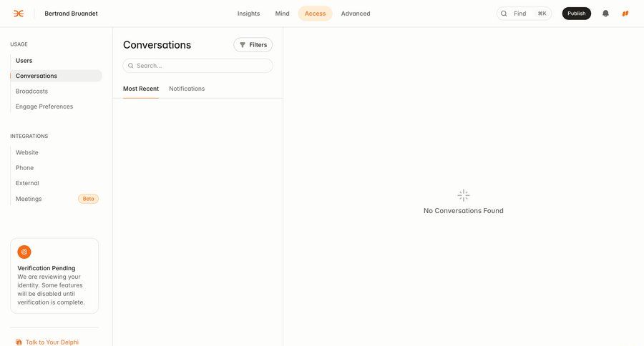Open Engage Preferences

[44, 107]
